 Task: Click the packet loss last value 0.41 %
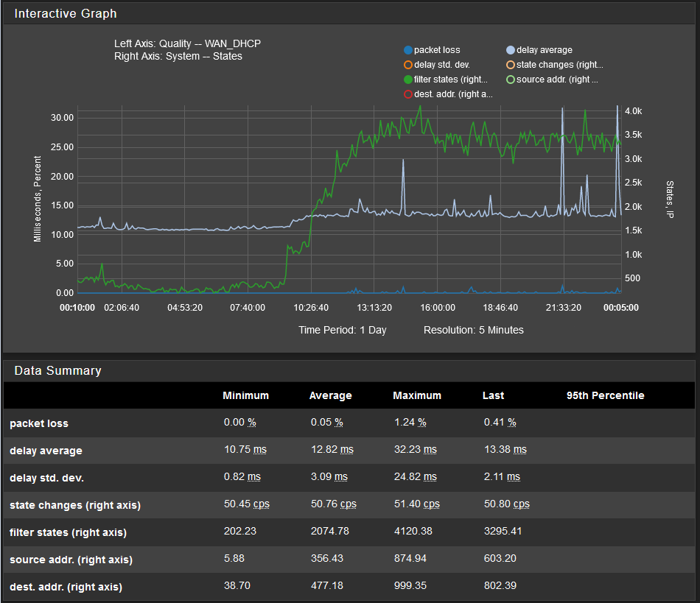coord(500,423)
